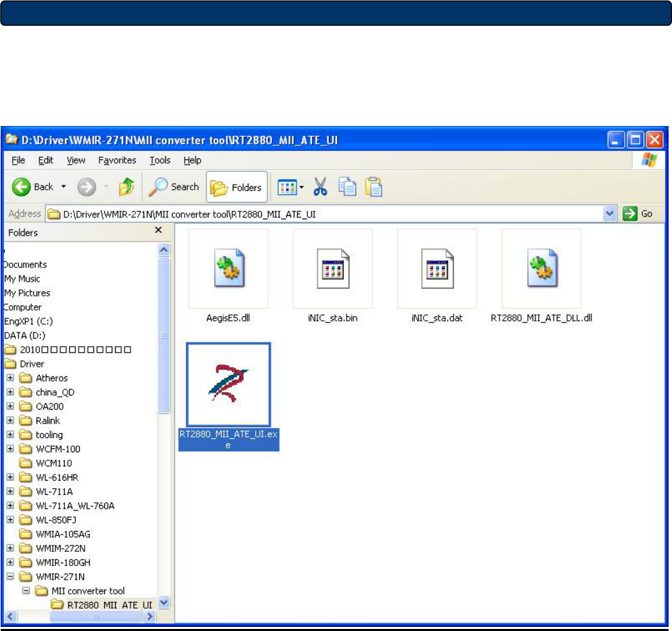Expand the Ralink folder
The image size is (672, 631).
[x=10, y=420]
